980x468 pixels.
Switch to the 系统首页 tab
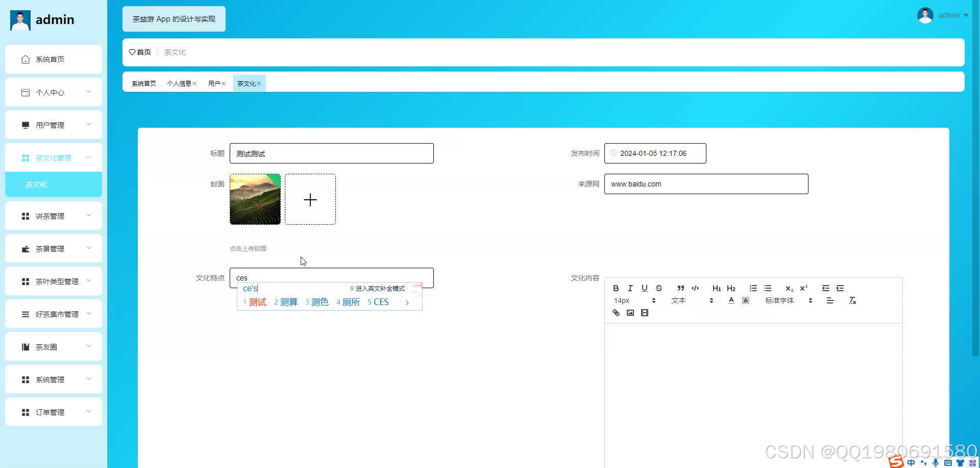(144, 83)
